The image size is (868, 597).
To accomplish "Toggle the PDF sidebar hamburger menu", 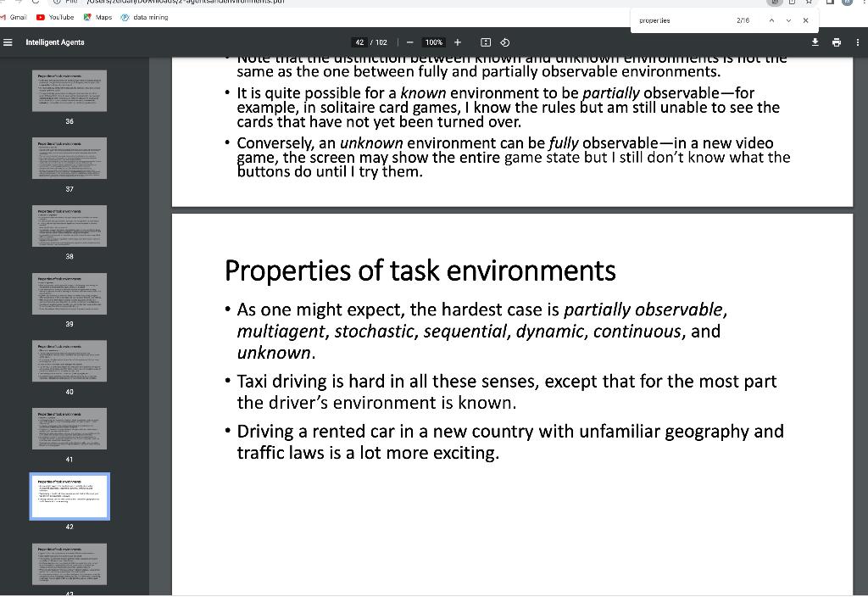I will click(x=8, y=42).
